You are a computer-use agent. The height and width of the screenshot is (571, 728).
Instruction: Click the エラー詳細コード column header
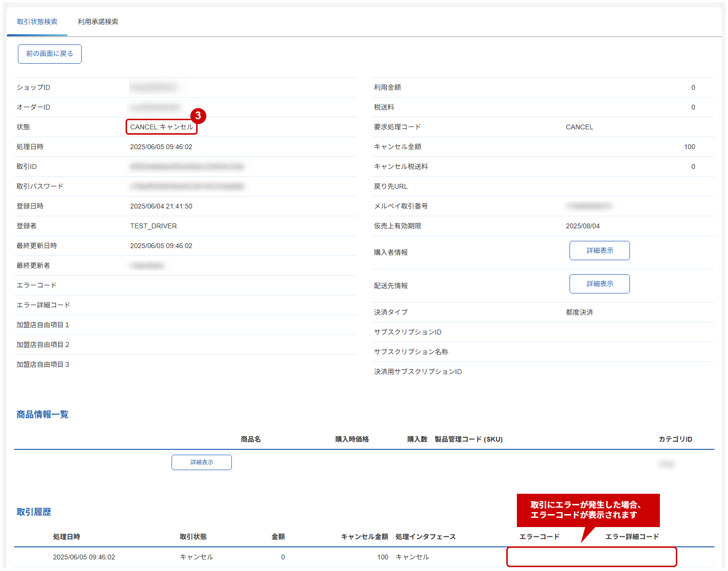632,537
